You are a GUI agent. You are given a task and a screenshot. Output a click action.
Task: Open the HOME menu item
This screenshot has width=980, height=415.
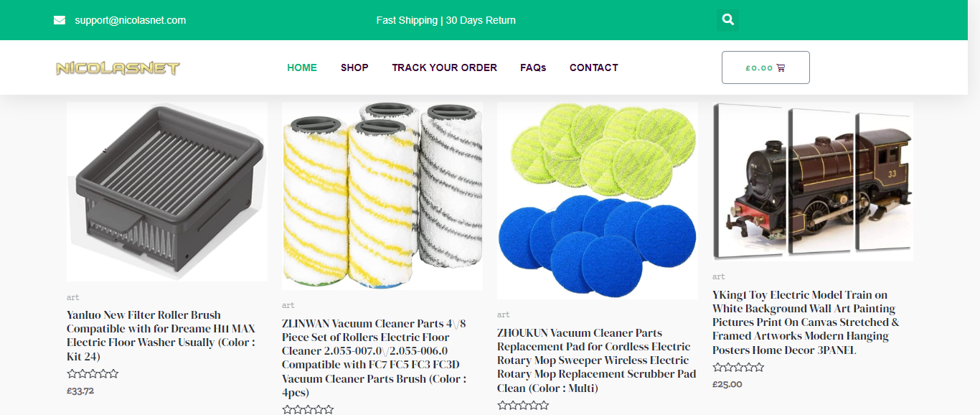pyautogui.click(x=302, y=67)
